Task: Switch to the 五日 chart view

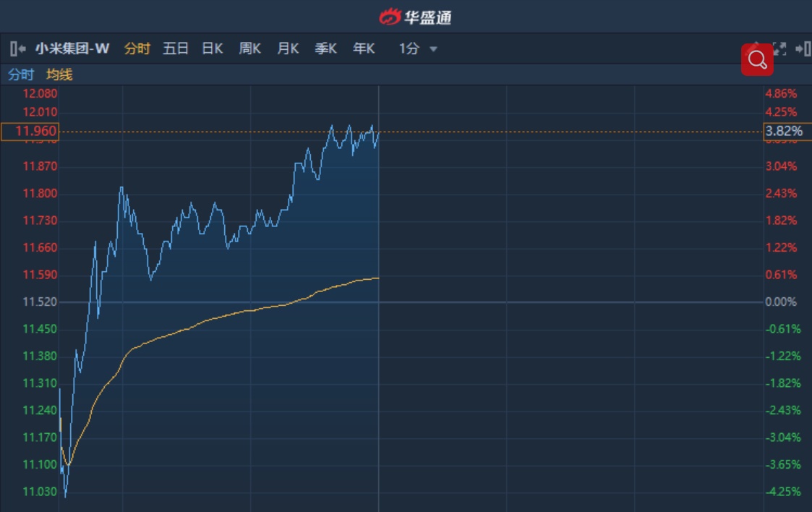Action: (175, 49)
